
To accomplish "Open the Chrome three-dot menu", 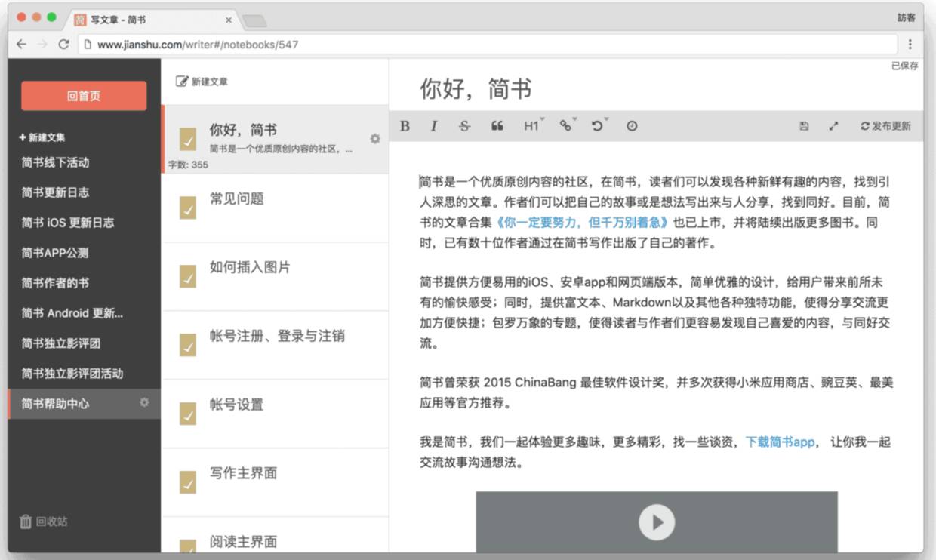I will click(x=910, y=45).
